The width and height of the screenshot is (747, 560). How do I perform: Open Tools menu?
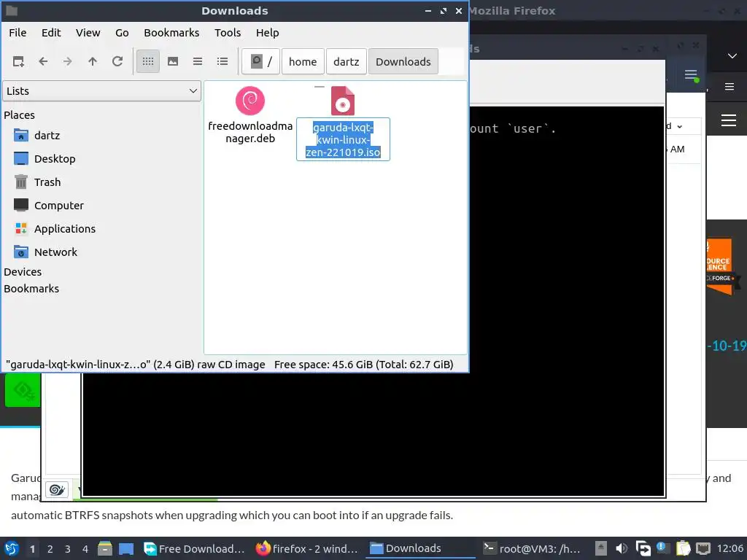click(228, 33)
